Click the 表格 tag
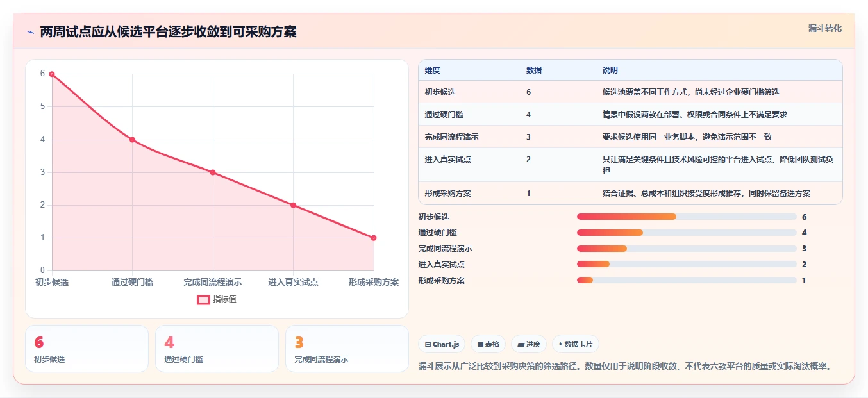The height and width of the screenshot is (398, 868). 488,344
